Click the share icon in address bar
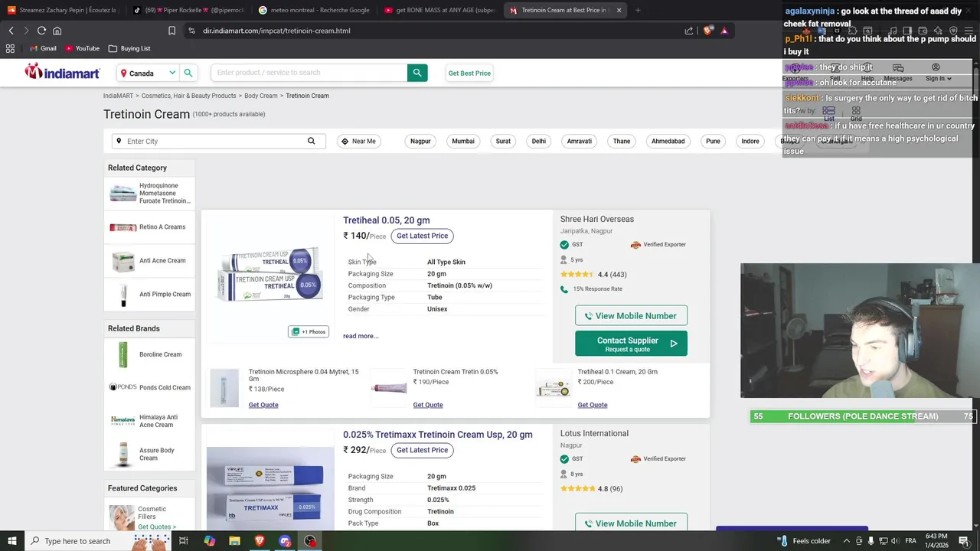Viewport: 980px width, 551px height. tap(689, 31)
